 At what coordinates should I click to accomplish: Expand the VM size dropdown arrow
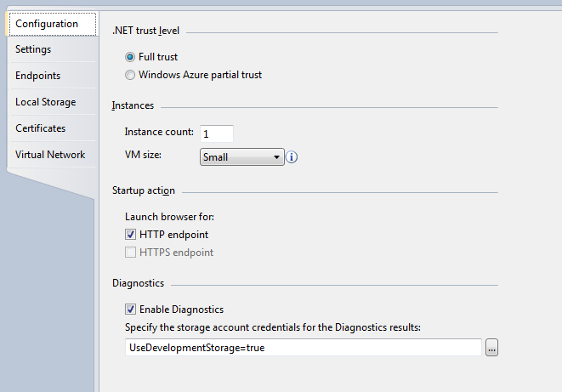(277, 157)
